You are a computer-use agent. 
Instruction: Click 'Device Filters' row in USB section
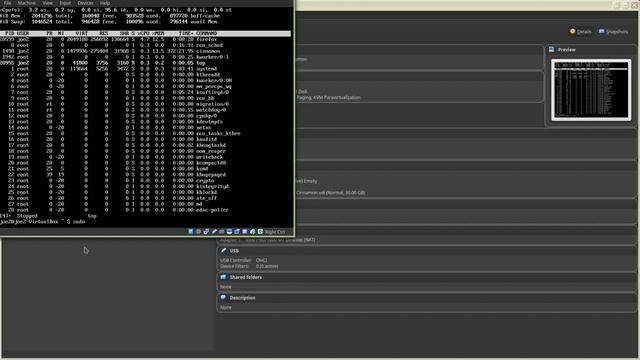[249, 266]
